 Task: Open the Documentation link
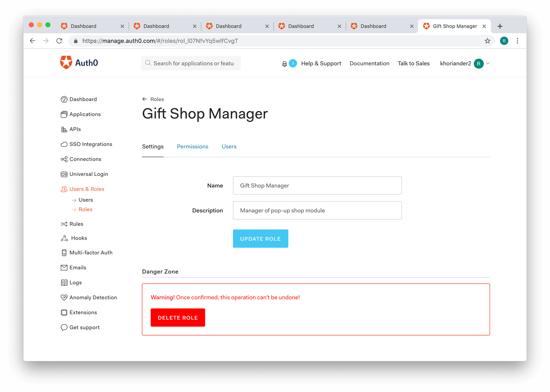pyautogui.click(x=369, y=63)
